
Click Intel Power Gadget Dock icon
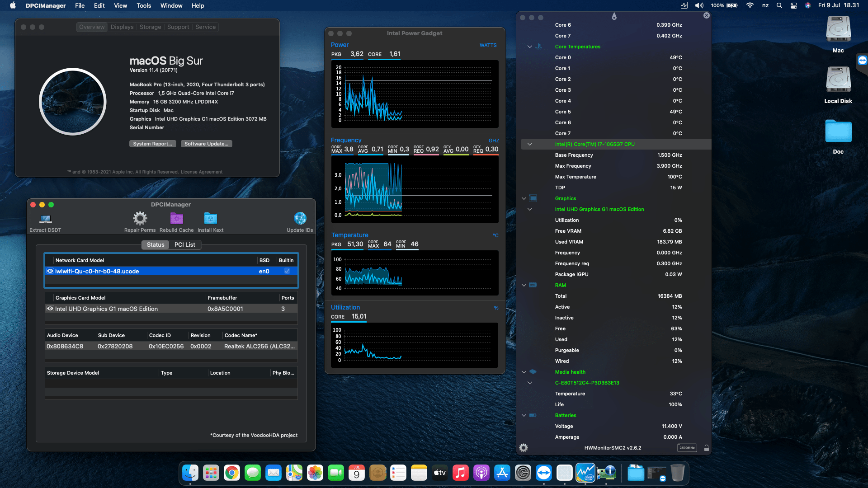click(x=585, y=473)
